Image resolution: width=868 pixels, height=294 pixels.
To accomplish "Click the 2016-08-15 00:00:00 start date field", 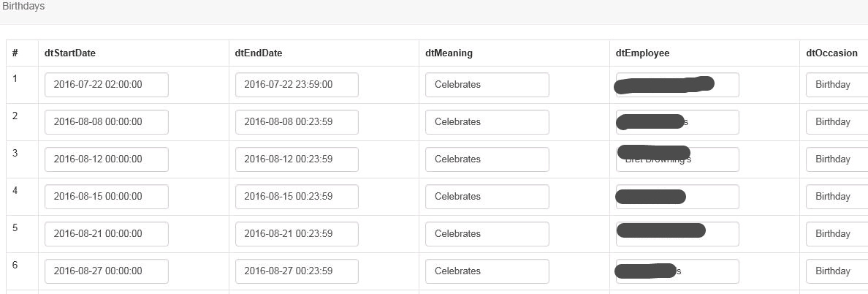I will (106, 196).
